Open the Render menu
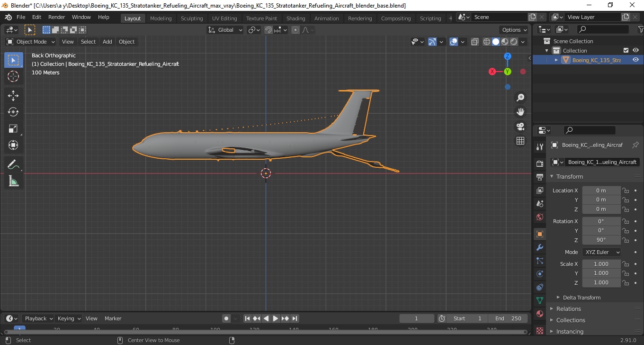Image resolution: width=644 pixels, height=345 pixels. [x=57, y=17]
